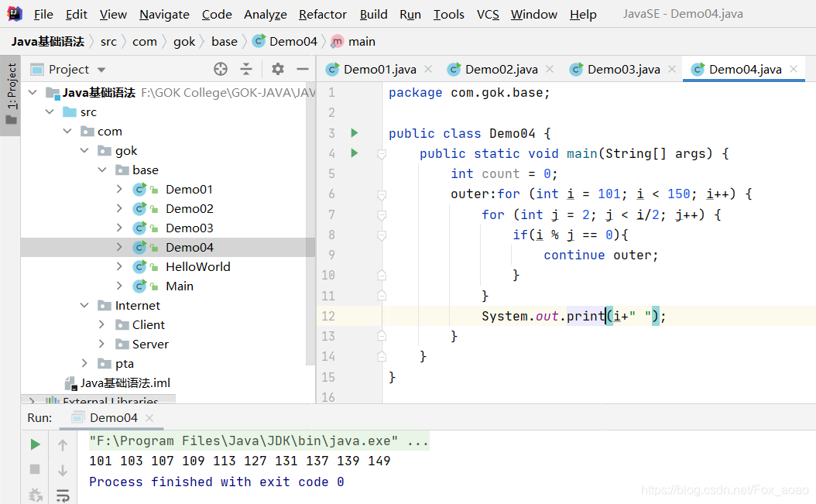Open the Navigate menu
816x504 pixels.
click(x=164, y=14)
